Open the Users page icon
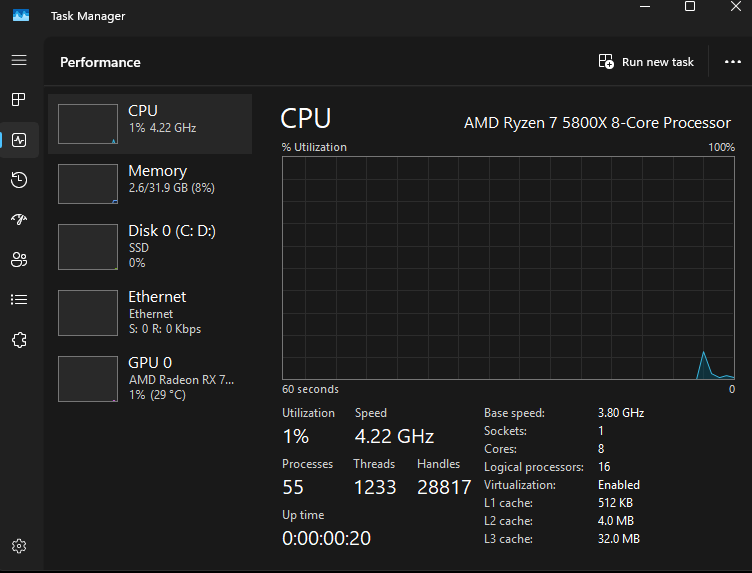 (x=19, y=259)
